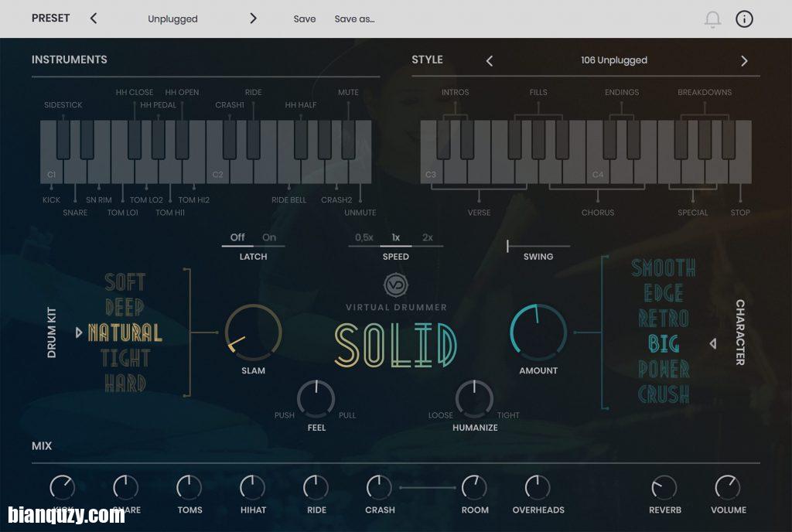Click the Unmute key on instruments keyboard
This screenshot has height=532, width=792.
(x=360, y=172)
